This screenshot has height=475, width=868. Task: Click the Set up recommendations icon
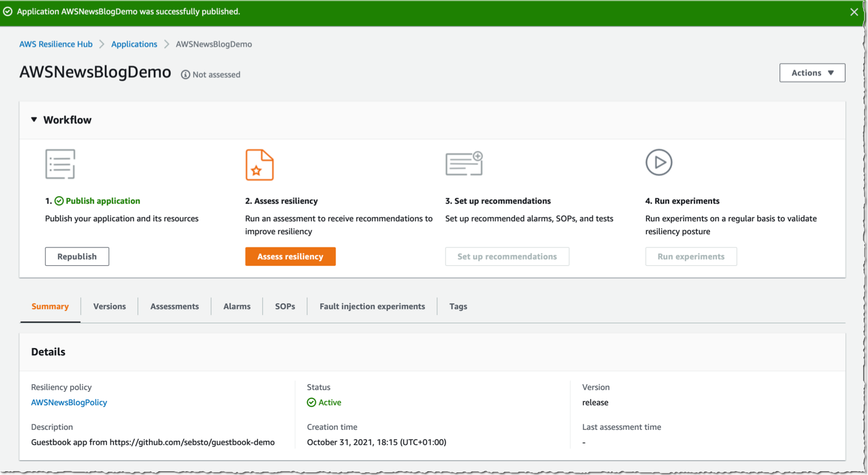click(464, 163)
